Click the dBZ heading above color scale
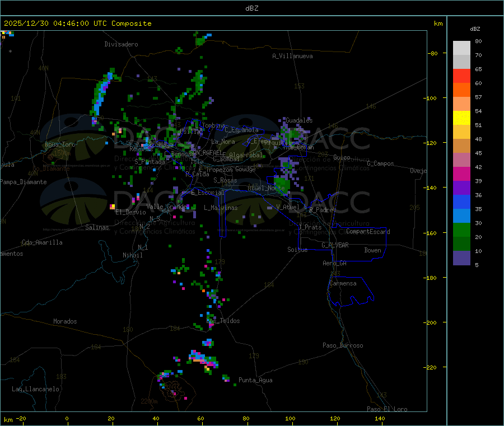 pos(475,29)
